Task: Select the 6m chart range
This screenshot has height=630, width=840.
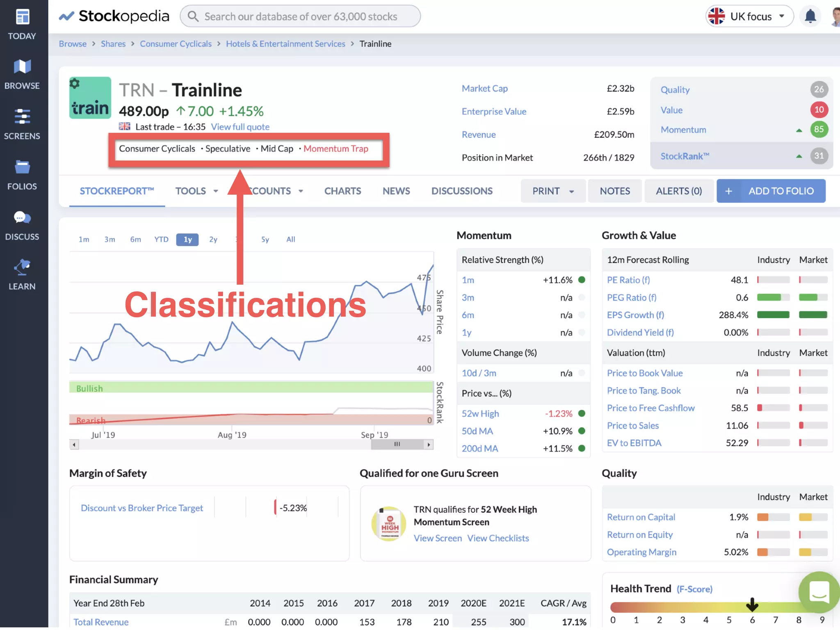Action: [135, 240]
